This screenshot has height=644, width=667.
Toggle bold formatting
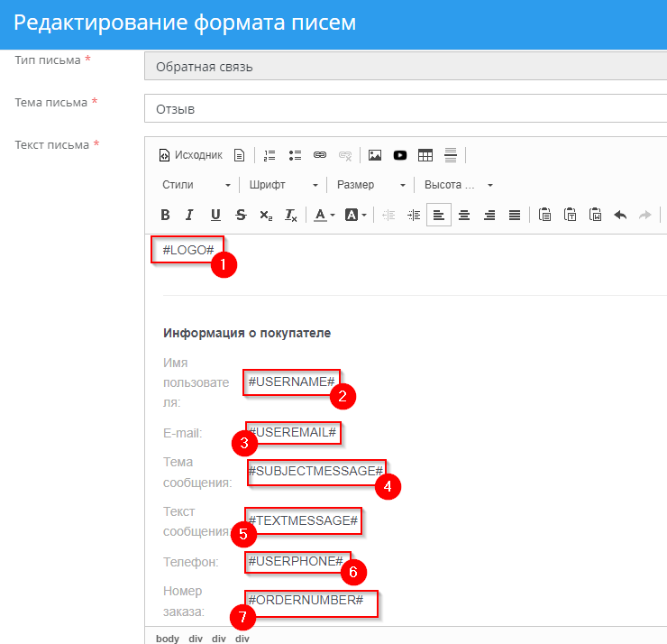[x=165, y=215]
